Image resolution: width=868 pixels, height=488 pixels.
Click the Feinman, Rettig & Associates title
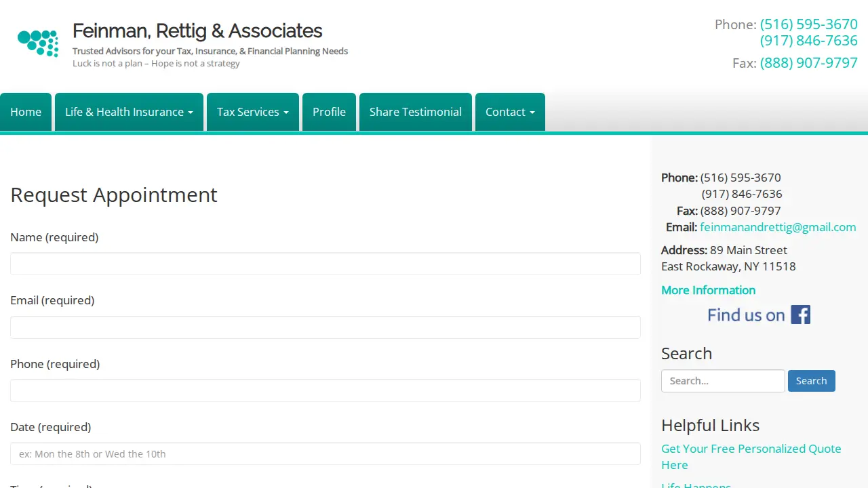(x=197, y=31)
